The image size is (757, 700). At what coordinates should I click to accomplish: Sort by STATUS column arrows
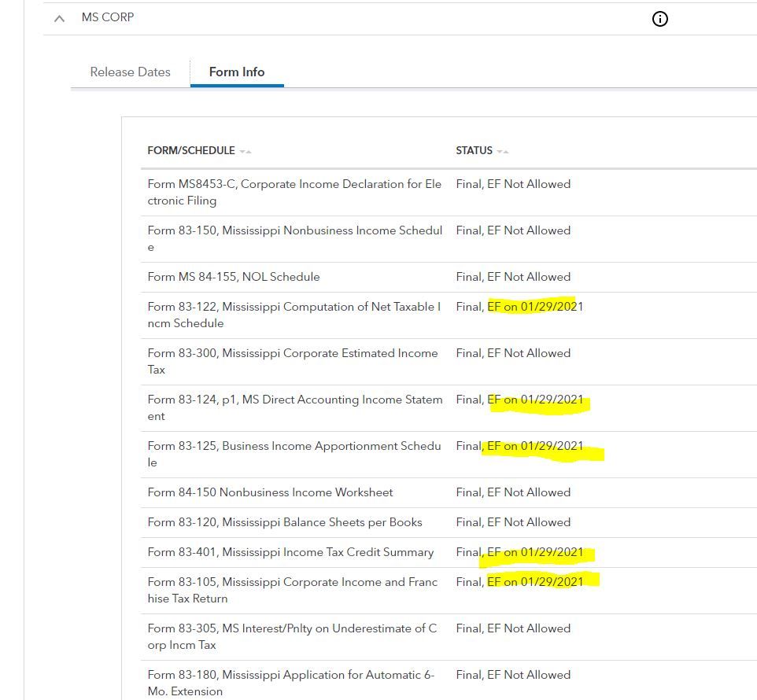point(503,151)
